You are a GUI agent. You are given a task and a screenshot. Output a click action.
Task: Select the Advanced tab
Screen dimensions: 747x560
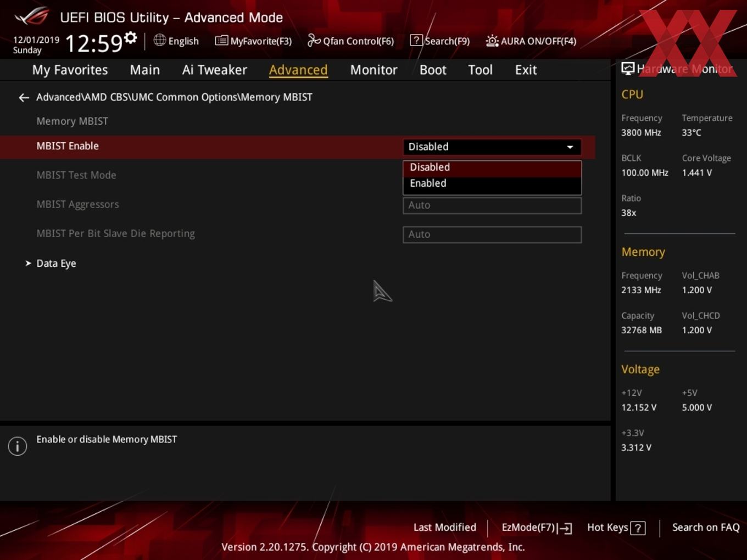tap(298, 70)
